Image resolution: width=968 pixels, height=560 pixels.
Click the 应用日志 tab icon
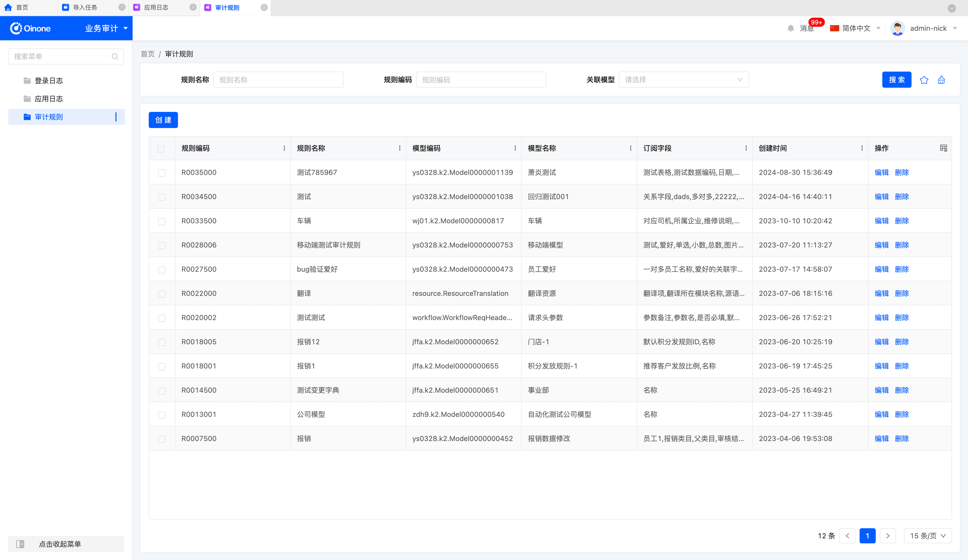(136, 7)
